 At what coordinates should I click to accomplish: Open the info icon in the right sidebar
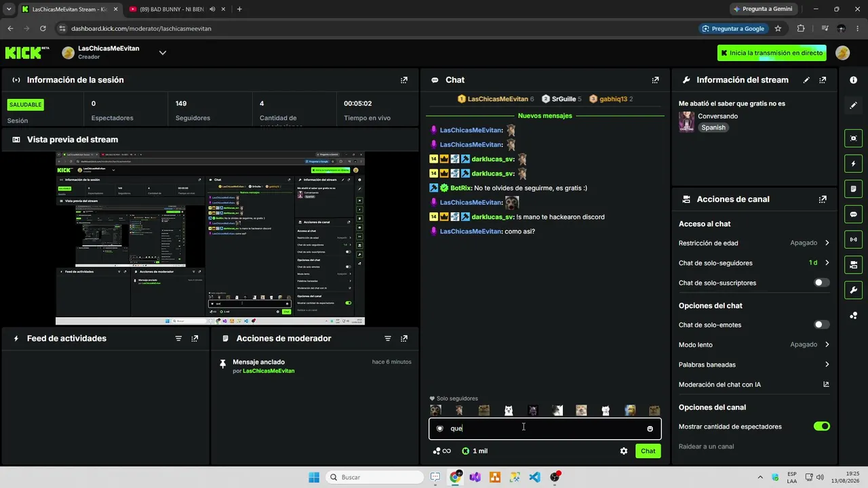[853, 80]
